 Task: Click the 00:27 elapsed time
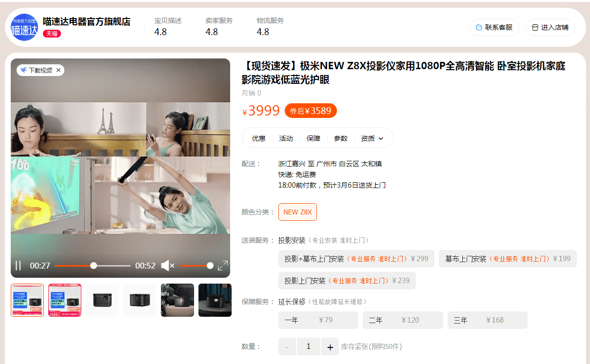[x=40, y=266]
